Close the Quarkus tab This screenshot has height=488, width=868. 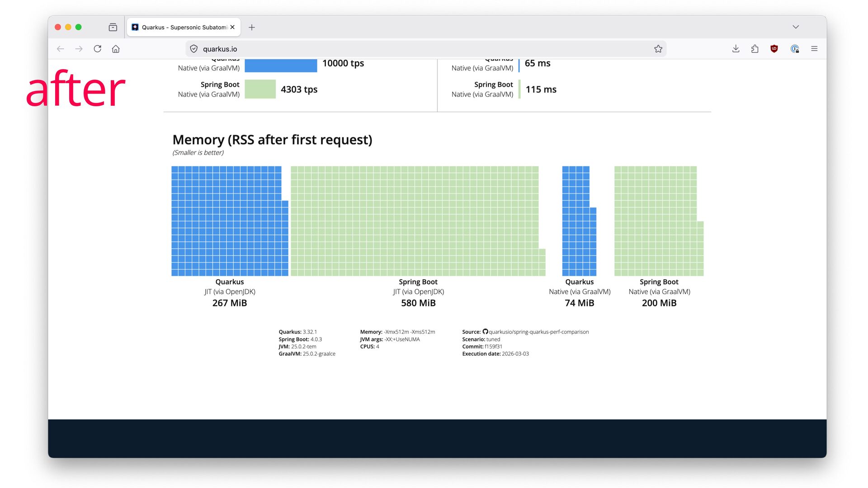pyautogui.click(x=232, y=27)
